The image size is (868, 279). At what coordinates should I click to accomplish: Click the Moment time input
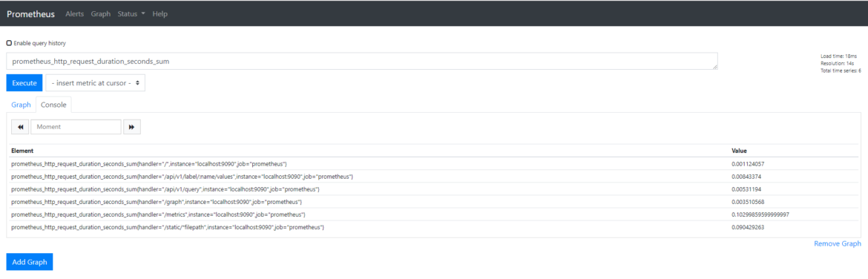tap(76, 127)
